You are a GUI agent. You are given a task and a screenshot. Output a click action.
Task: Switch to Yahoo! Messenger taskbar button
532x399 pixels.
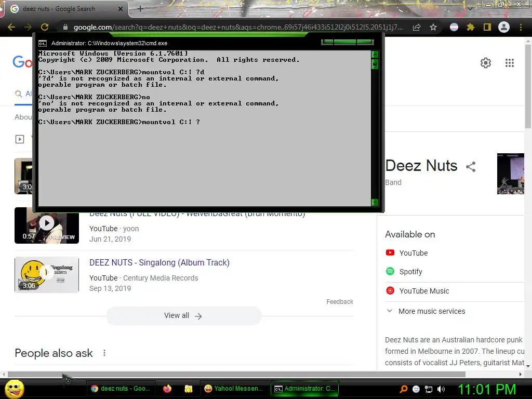click(234, 389)
